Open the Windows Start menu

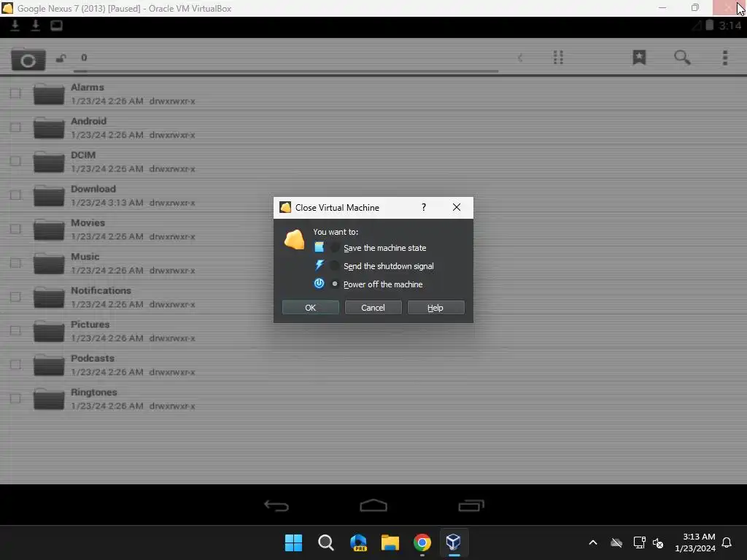pyautogui.click(x=293, y=542)
